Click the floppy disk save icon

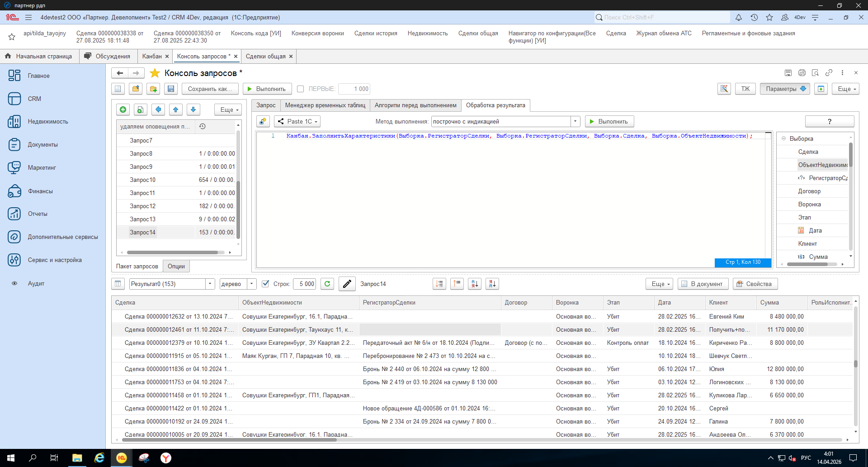[171, 89]
